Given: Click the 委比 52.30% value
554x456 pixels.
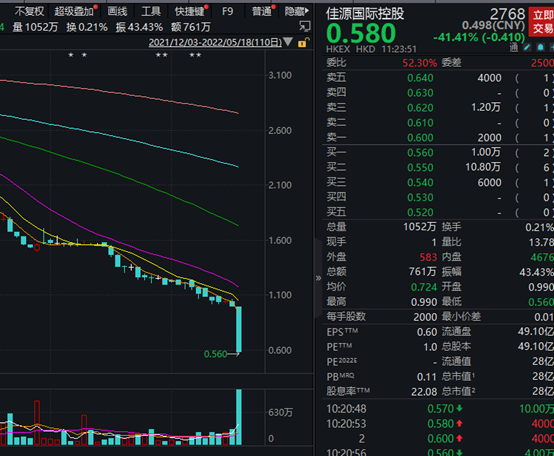Looking at the screenshot, I should click(420, 63).
